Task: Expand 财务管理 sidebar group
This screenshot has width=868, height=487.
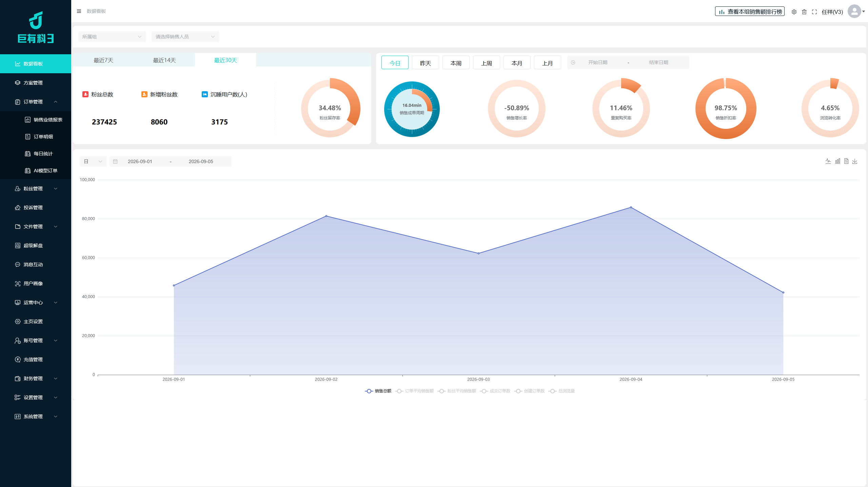Action: (36, 378)
